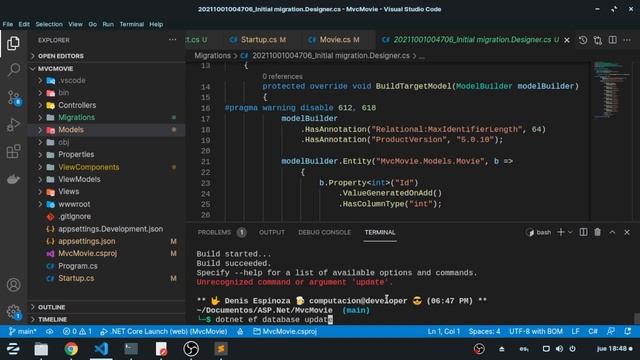
Task: Switch to the OUTPUT tab
Action: point(272,232)
